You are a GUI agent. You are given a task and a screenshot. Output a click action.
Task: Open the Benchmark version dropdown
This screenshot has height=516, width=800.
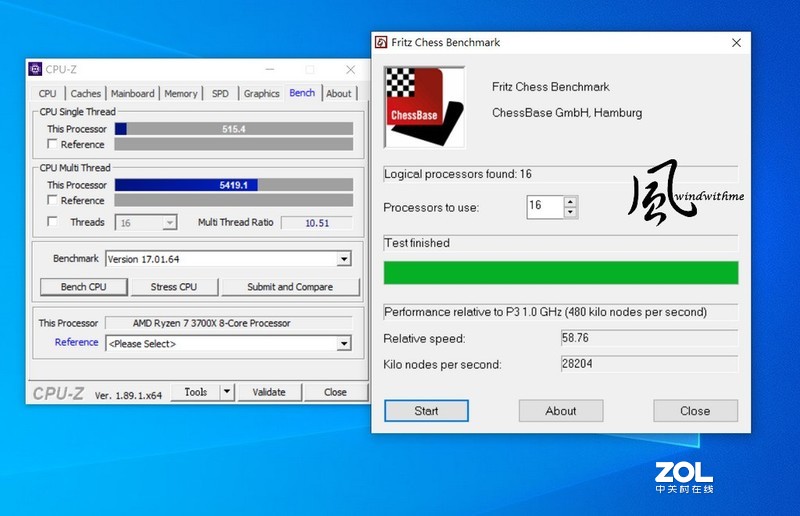pos(344,259)
